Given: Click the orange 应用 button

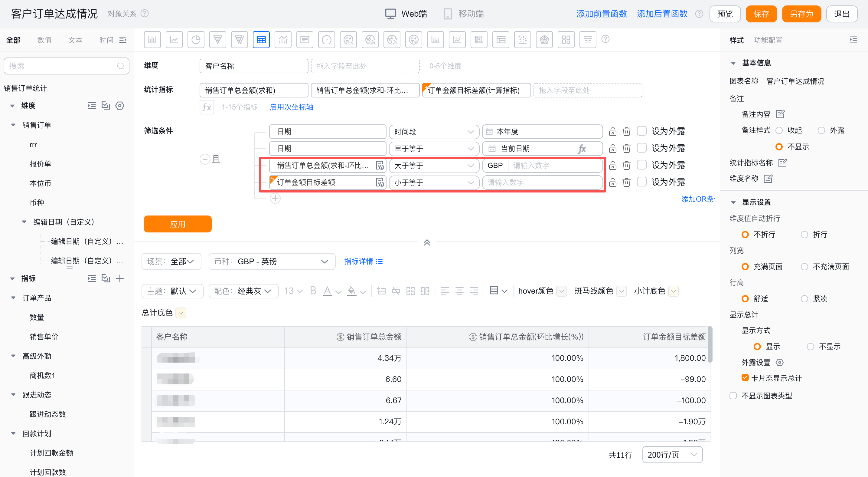Looking at the screenshot, I should pyautogui.click(x=178, y=224).
